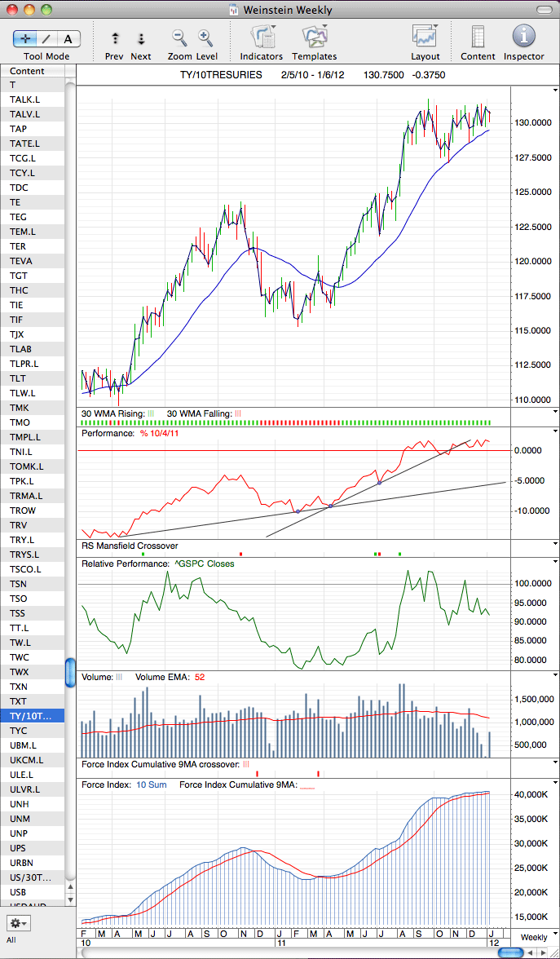The height and width of the screenshot is (959, 560).
Task: Open Relative Performance pane options triangle
Action: pos(554,561)
